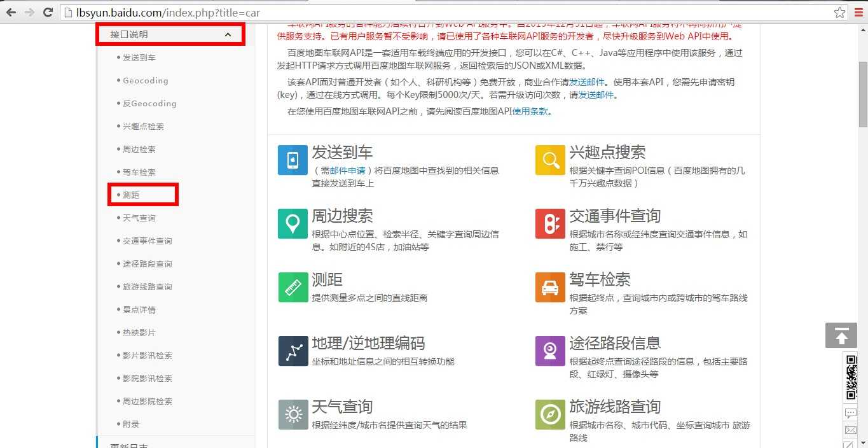Screen dimensions: 868x448
Task: Open 天气查询 sidebar entry
Action: 139,218
